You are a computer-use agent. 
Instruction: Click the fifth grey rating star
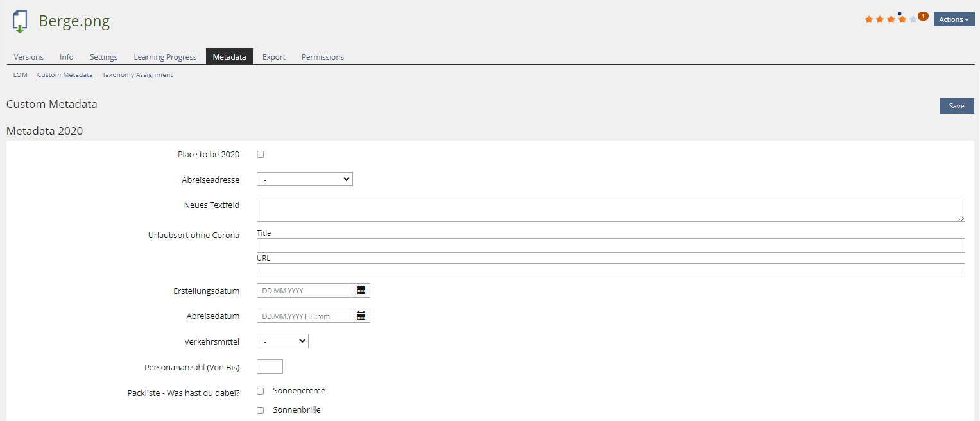[913, 19]
